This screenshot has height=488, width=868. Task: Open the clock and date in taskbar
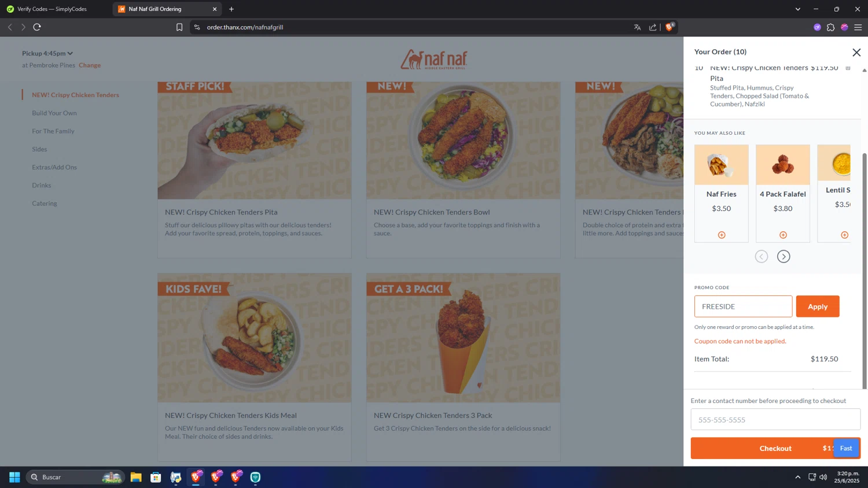pyautogui.click(x=847, y=477)
